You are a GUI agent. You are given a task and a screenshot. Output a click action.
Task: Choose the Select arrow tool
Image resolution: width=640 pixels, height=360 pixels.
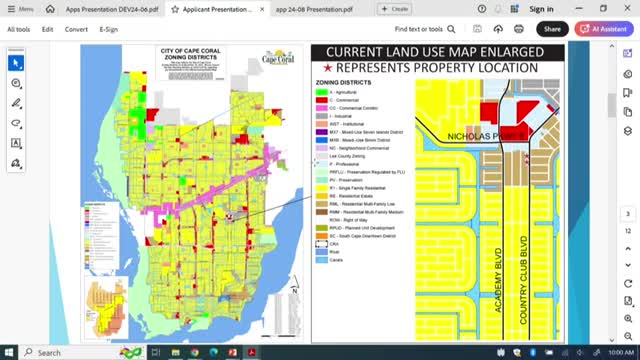coord(16,63)
